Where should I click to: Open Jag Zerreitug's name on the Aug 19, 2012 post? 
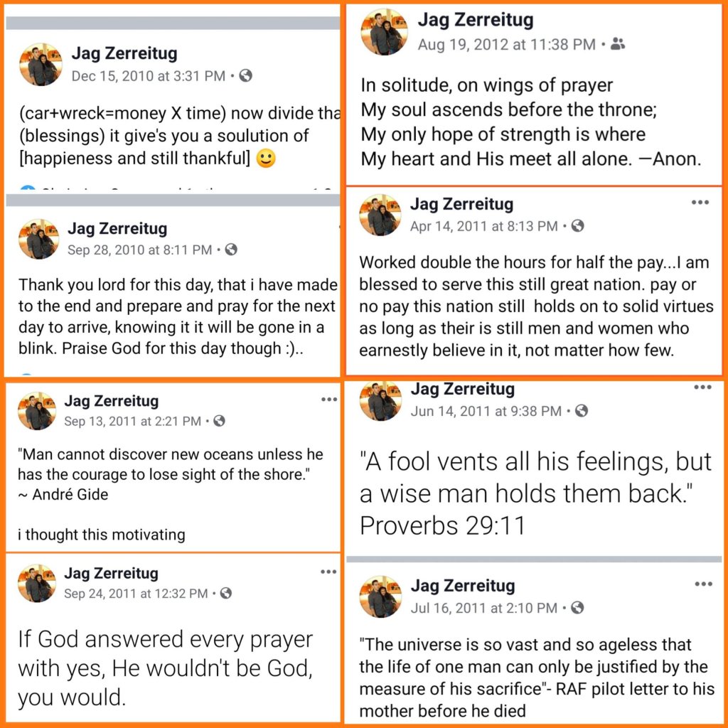click(476, 21)
